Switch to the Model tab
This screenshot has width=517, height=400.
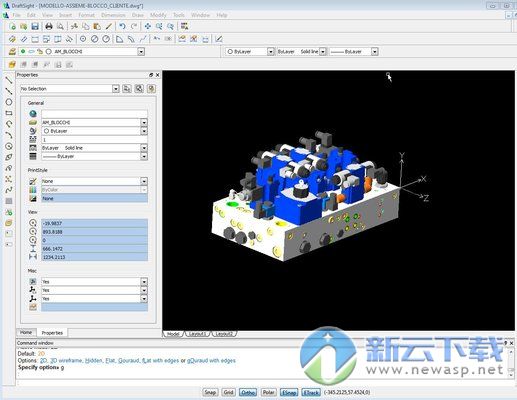173,334
